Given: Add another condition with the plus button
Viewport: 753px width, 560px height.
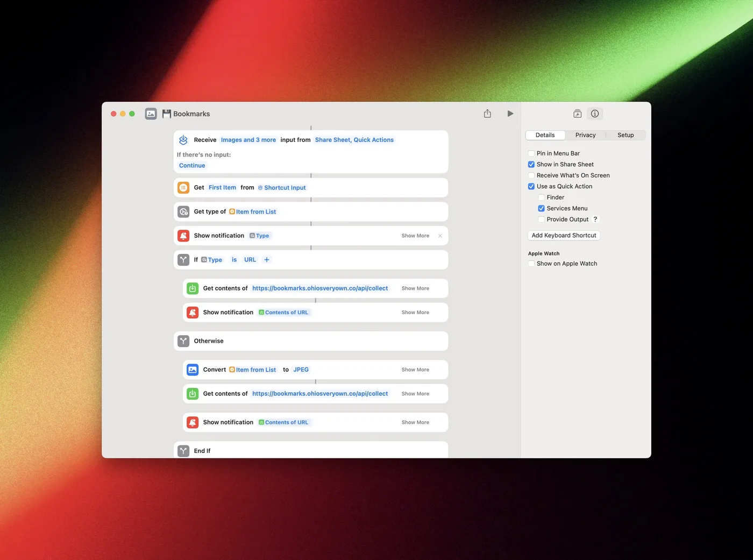Looking at the screenshot, I should coord(267,260).
